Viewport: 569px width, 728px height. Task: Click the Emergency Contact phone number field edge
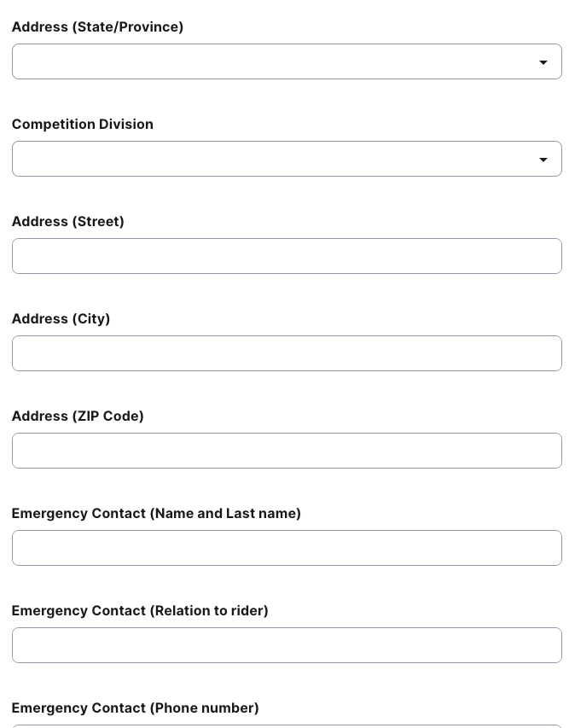287,725
